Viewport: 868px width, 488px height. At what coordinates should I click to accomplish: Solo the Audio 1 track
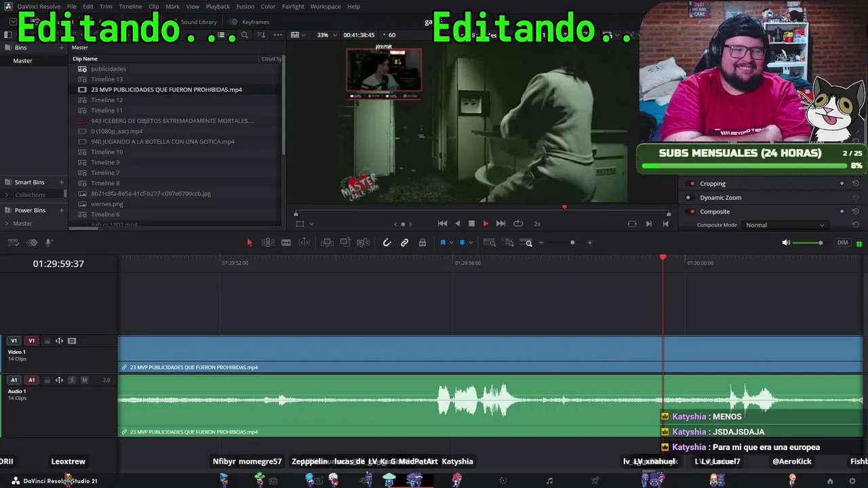coord(72,380)
